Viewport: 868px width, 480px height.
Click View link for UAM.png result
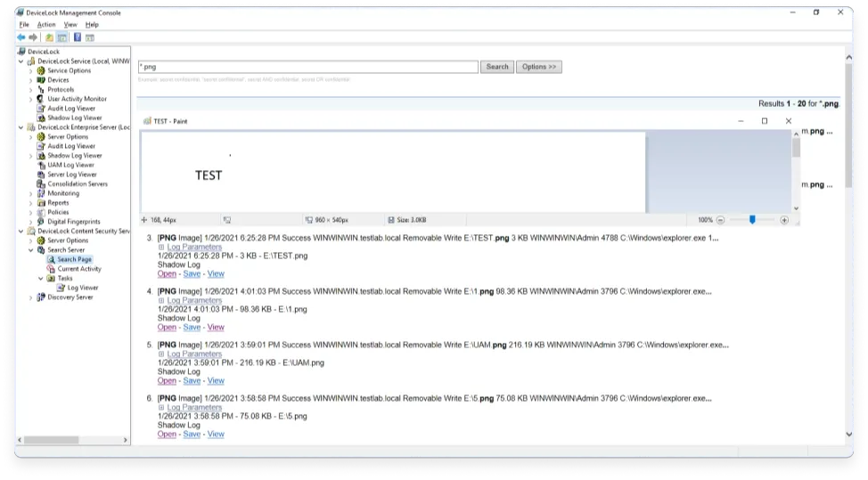pyautogui.click(x=216, y=381)
